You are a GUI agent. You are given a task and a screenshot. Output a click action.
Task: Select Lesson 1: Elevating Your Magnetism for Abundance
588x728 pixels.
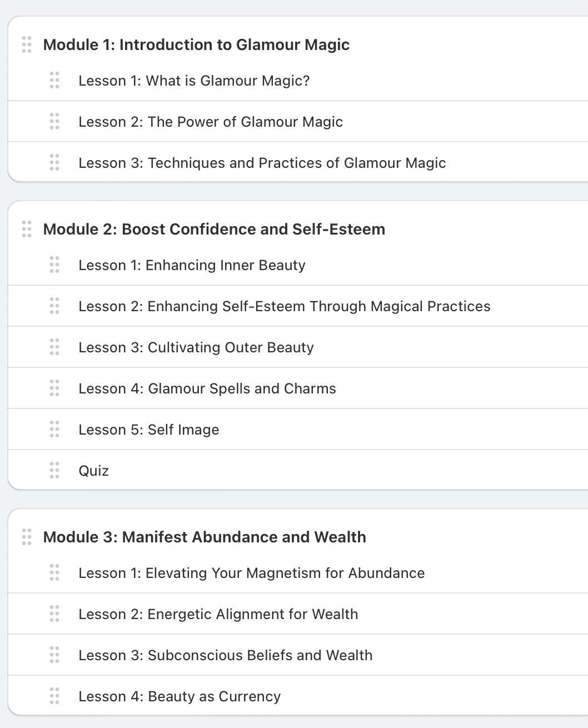tap(252, 572)
